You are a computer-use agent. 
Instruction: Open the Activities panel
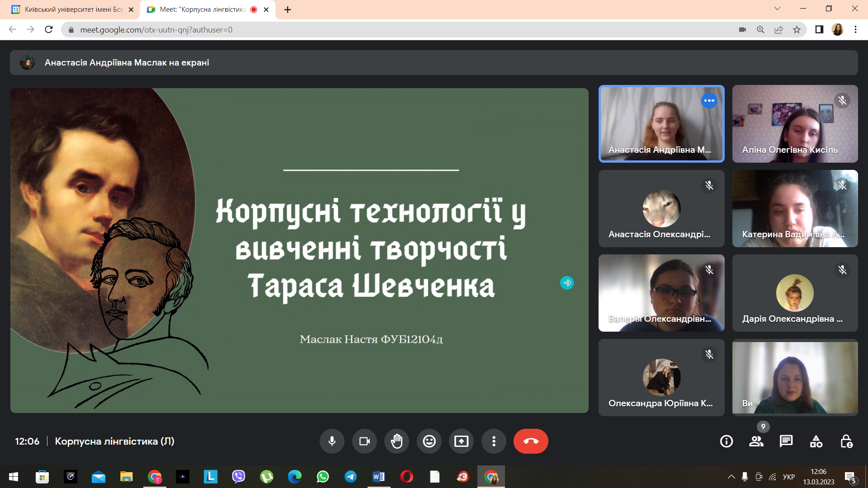coord(816,441)
